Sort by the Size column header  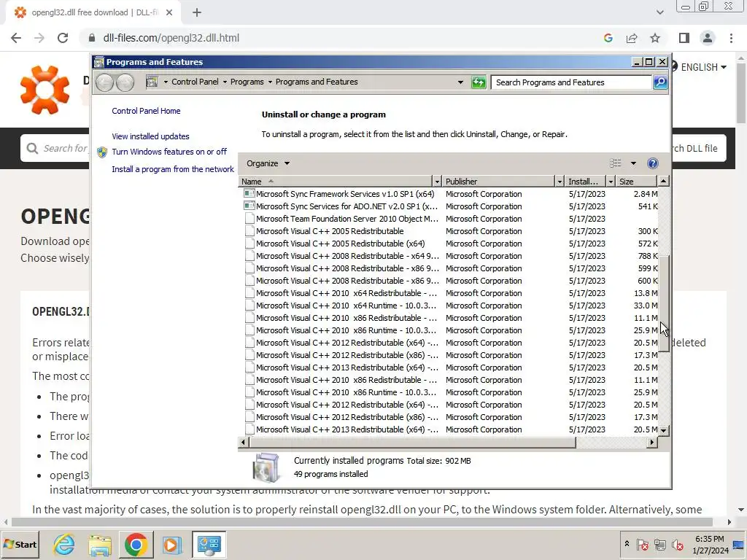pos(636,182)
